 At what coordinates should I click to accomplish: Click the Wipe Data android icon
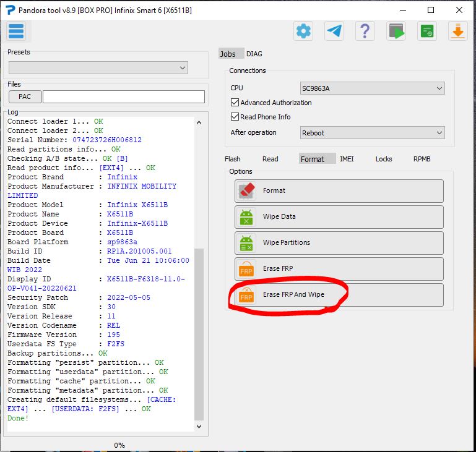[x=246, y=217]
